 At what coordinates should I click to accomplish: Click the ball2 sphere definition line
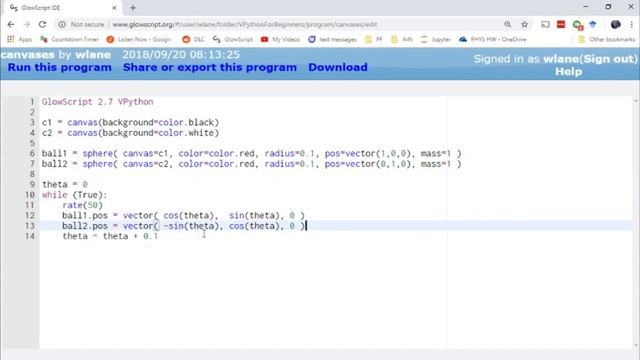251,164
